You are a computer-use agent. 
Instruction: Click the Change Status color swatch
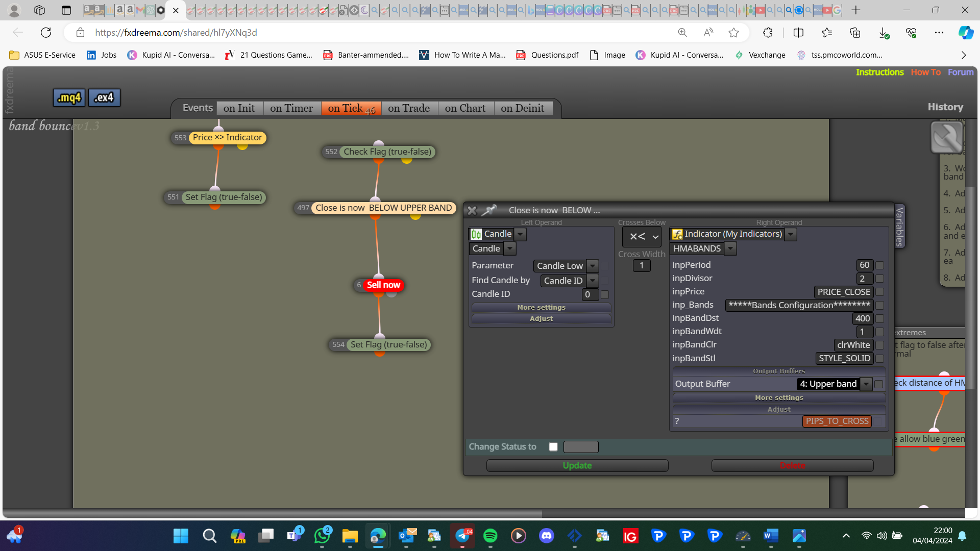tap(581, 447)
